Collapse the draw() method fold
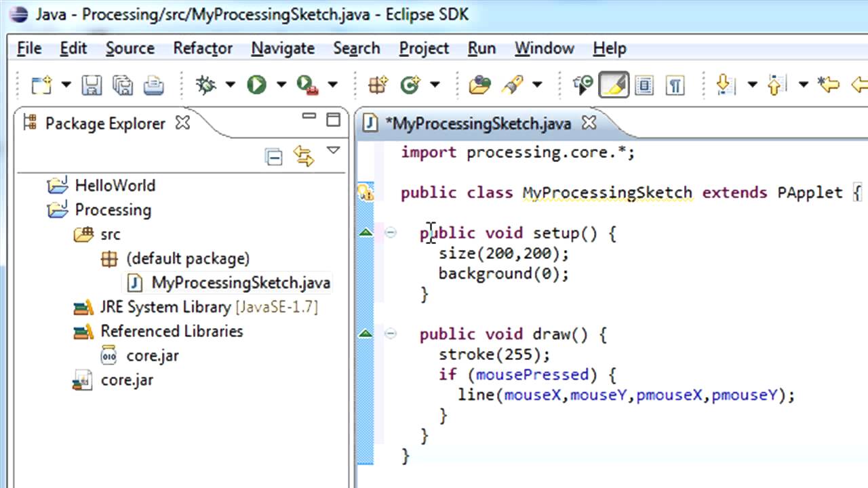Viewport: 868px width, 488px height. point(391,333)
